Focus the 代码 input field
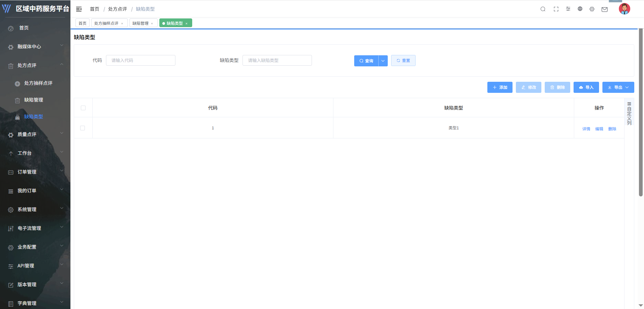Viewport: 644px width, 309px height. point(141,60)
